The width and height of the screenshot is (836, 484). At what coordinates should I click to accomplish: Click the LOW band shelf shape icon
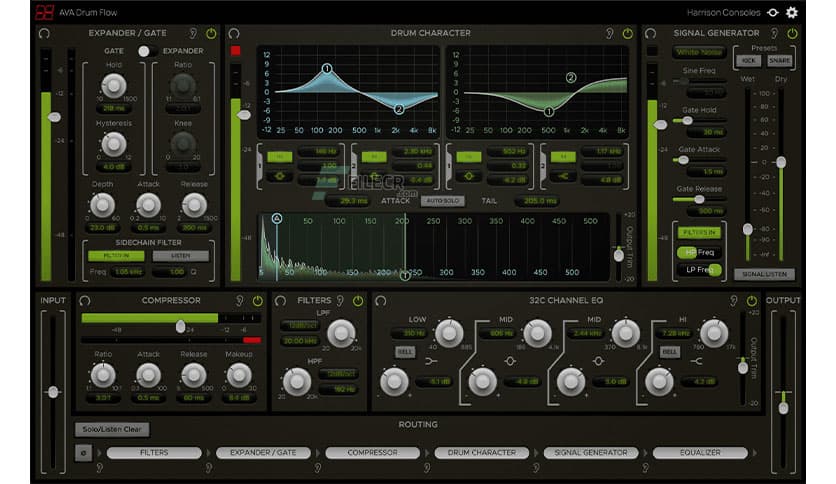pyautogui.click(x=431, y=361)
